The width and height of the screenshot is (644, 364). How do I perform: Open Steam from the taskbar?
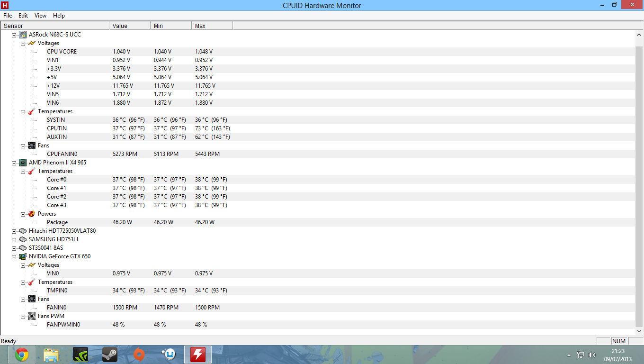point(109,355)
